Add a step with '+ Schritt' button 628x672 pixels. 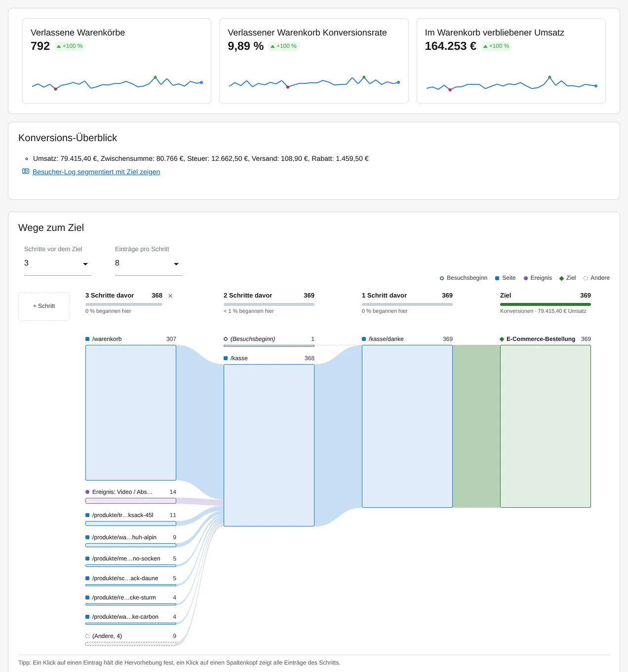(44, 306)
